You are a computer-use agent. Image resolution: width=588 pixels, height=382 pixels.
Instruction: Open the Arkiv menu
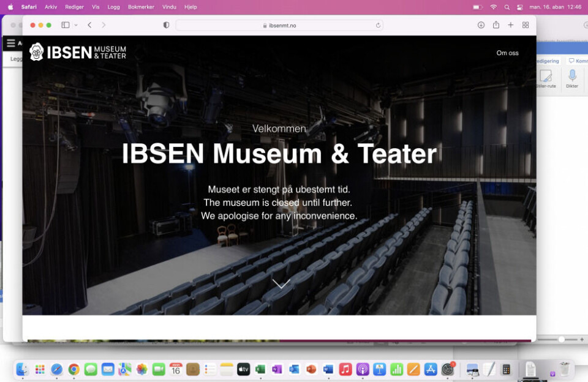pyautogui.click(x=51, y=7)
